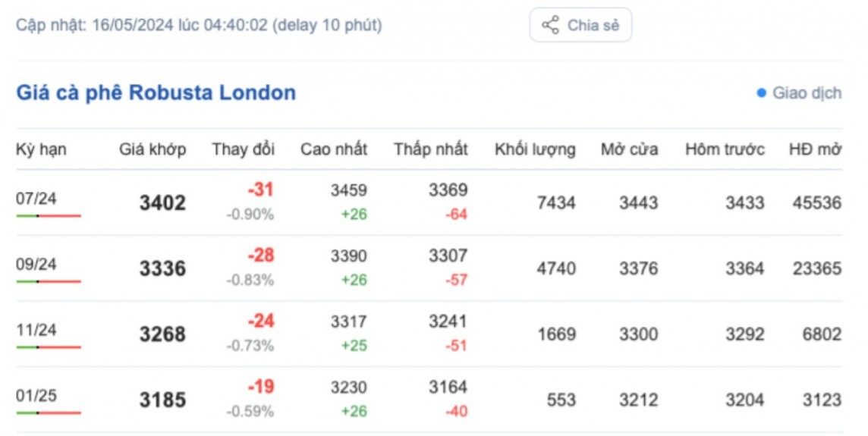Select the 01/25 contract term

point(36,396)
